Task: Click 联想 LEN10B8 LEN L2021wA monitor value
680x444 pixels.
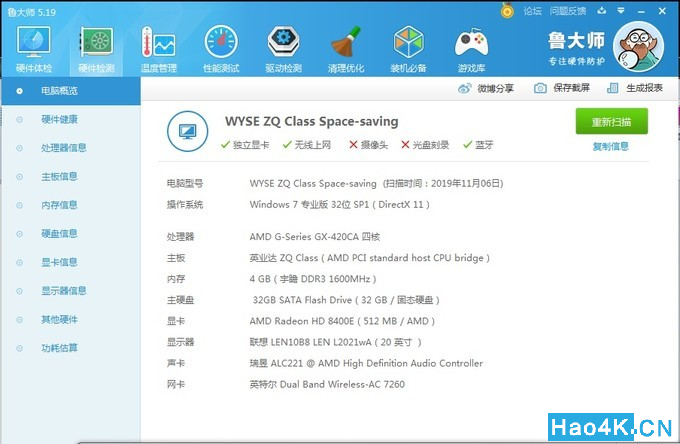Action: [335, 342]
